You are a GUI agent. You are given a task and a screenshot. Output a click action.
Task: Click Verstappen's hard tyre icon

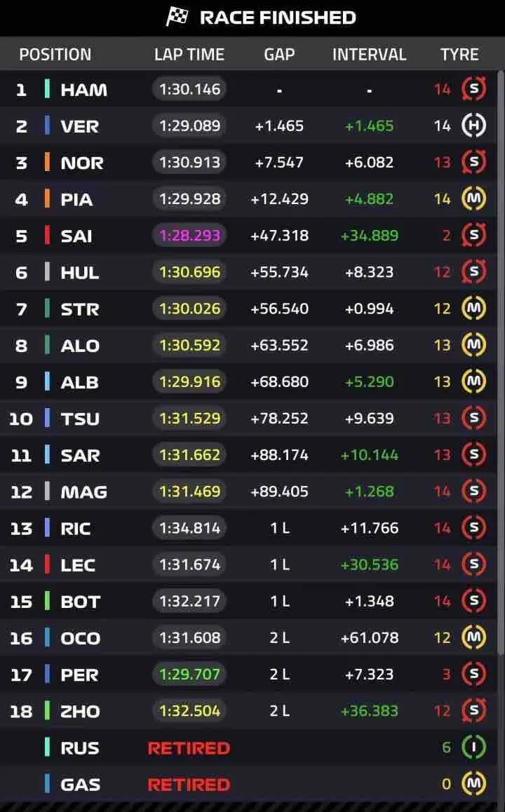click(x=473, y=126)
